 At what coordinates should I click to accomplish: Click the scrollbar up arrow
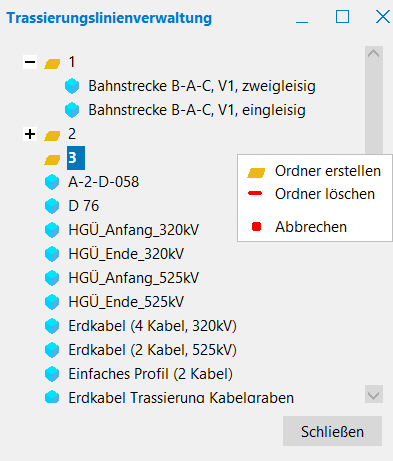pyautogui.click(x=374, y=54)
